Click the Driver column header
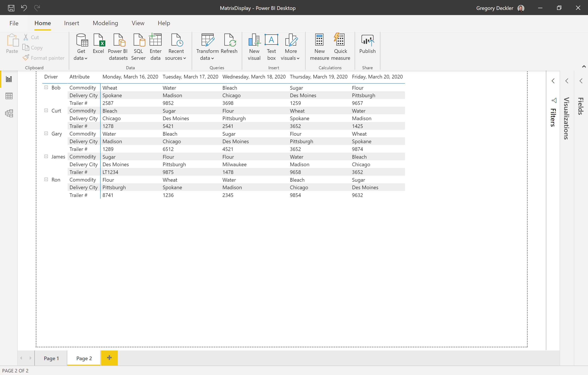 tap(51, 77)
